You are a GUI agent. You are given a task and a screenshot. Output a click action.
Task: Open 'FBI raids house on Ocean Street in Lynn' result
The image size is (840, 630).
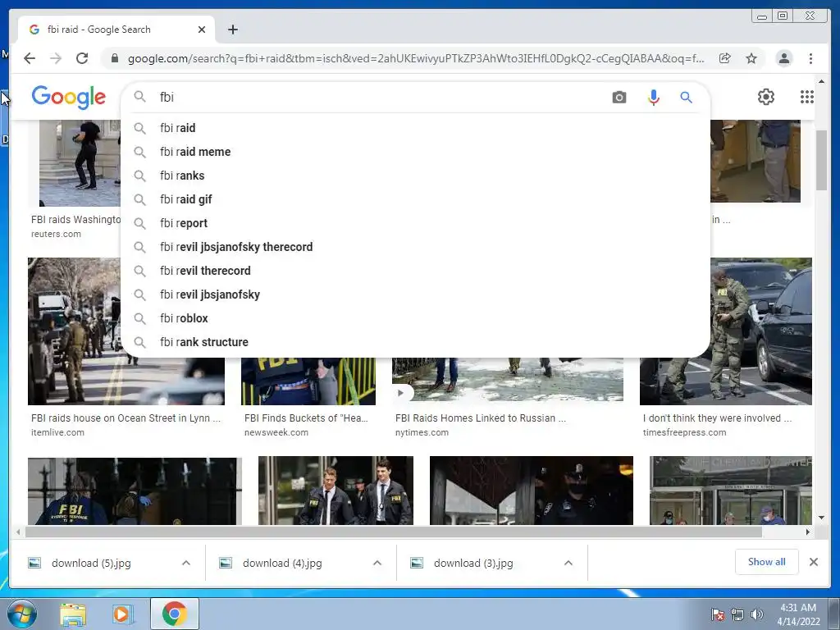pos(126,418)
